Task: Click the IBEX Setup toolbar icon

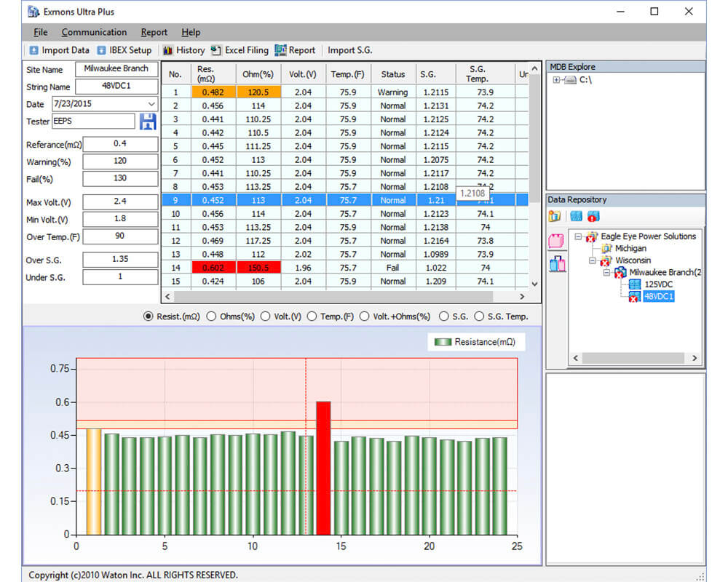Action: pos(101,50)
